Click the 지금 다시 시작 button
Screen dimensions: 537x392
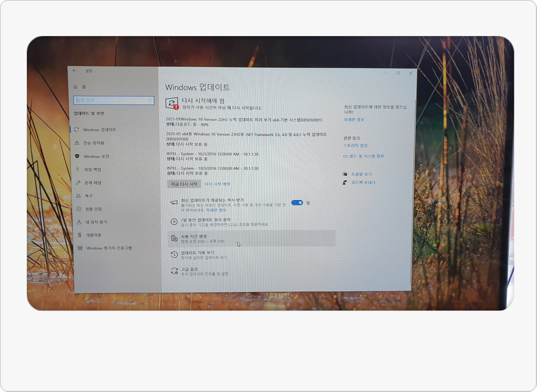point(184,184)
